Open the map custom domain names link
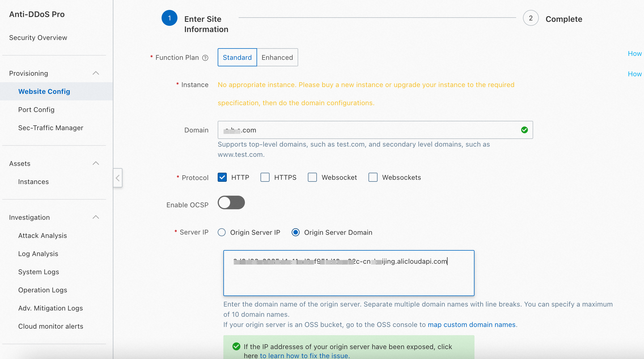Screen dimensions: 644x359 [471, 325]
